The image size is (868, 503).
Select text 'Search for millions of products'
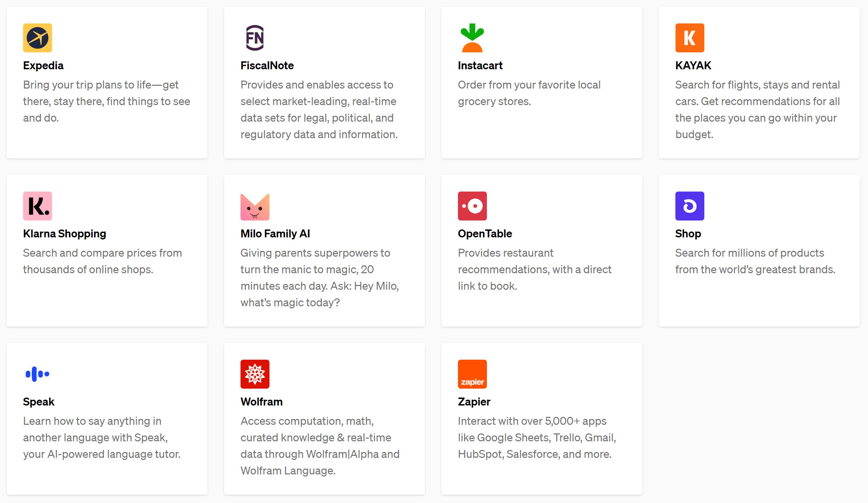click(x=750, y=253)
